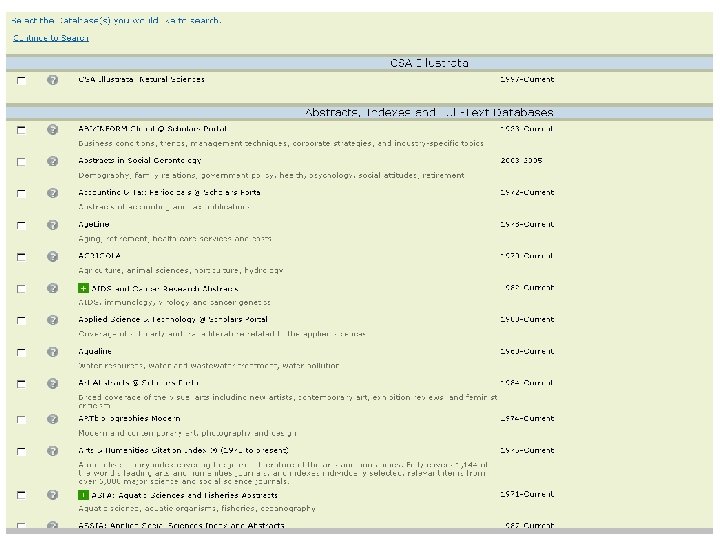720x540 pixels.
Task: Expand ASFA subfiles with green plus icon
Action: pyautogui.click(x=83, y=495)
